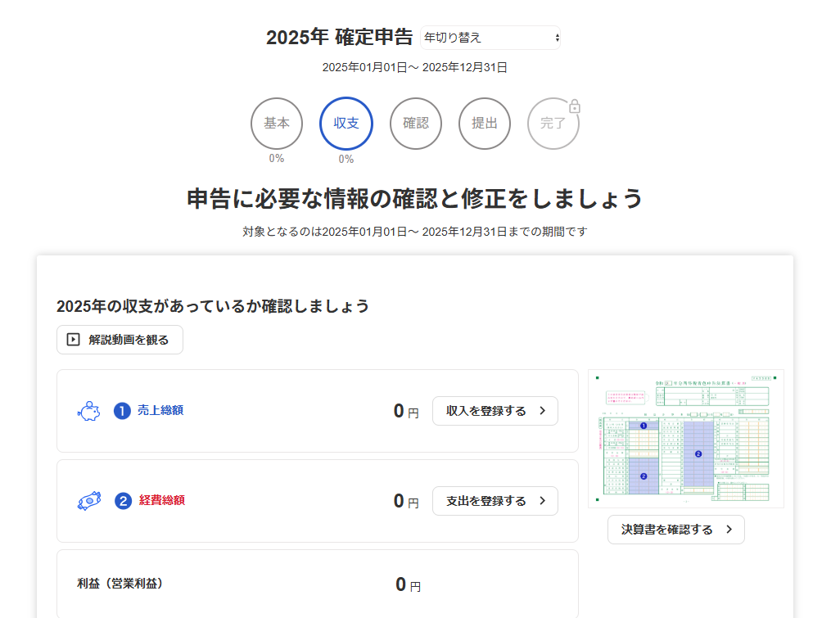Click 支出を登録する button

click(x=495, y=501)
